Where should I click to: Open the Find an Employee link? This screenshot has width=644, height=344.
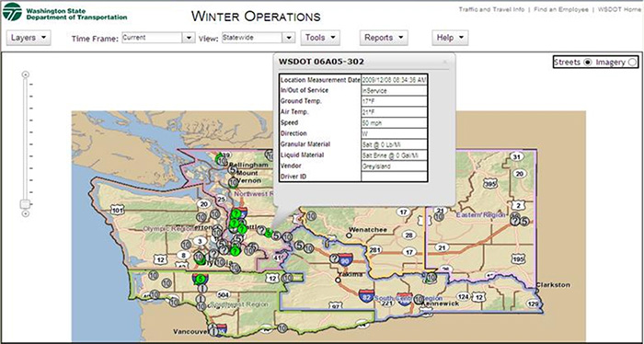tap(561, 9)
